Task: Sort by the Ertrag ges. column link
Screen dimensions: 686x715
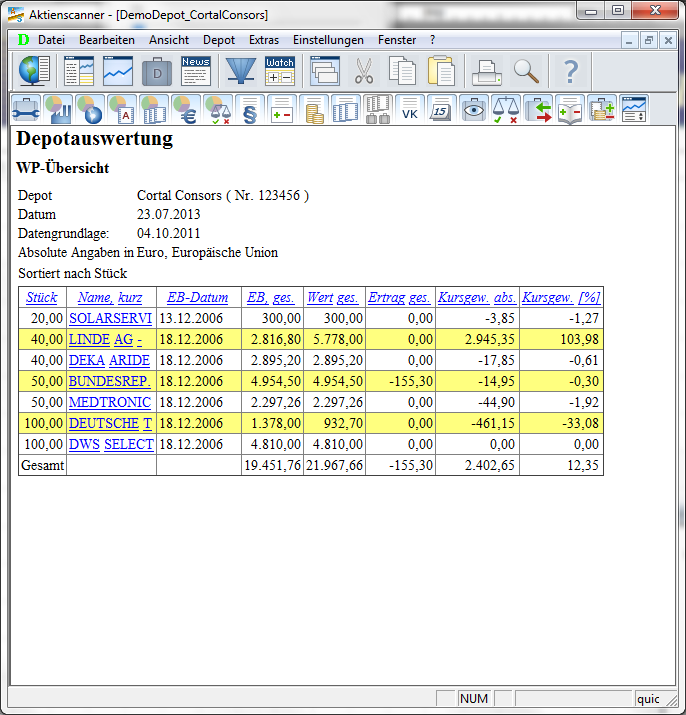Action: tap(399, 297)
